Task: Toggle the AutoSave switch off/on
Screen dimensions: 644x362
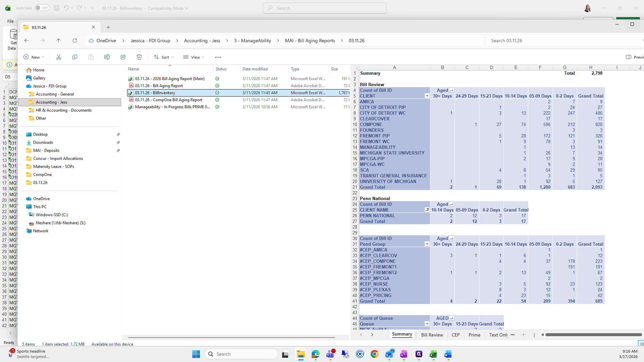Action: coord(42,8)
